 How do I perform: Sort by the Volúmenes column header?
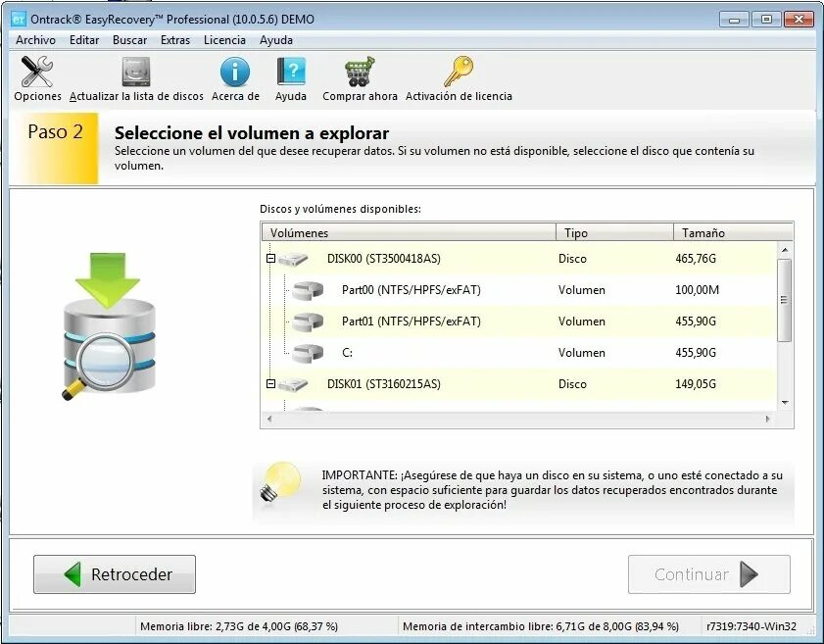point(409,232)
